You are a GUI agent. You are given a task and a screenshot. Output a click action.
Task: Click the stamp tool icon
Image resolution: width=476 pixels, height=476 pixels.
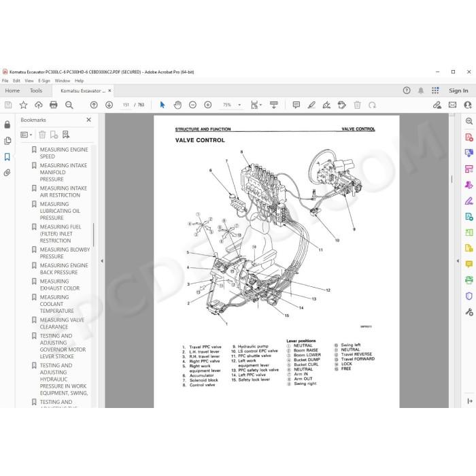coord(342,105)
